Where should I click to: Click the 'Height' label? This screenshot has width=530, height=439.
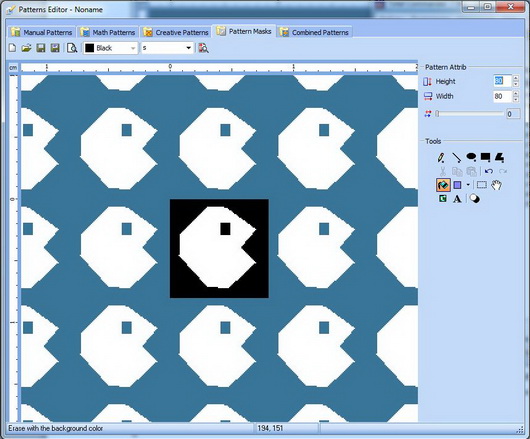pos(445,81)
